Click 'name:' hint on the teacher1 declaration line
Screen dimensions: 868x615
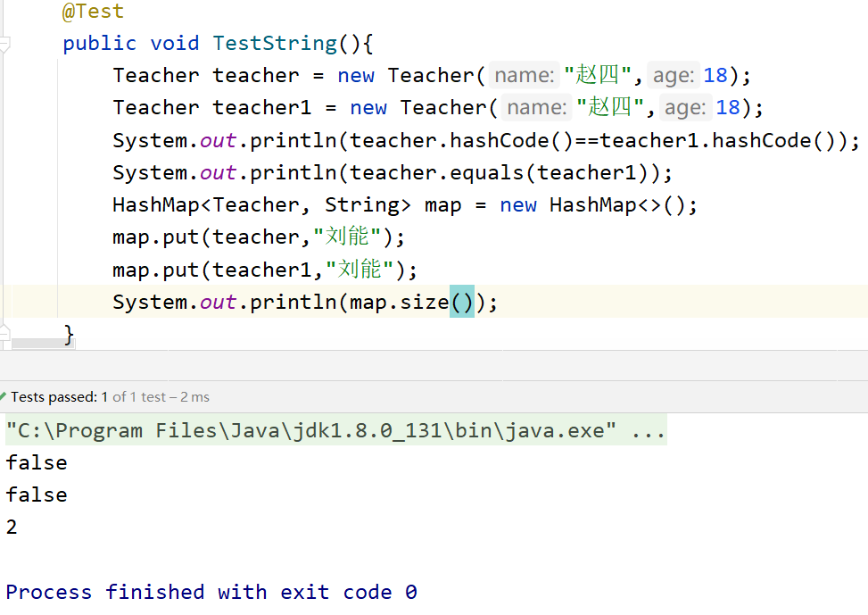(x=537, y=107)
